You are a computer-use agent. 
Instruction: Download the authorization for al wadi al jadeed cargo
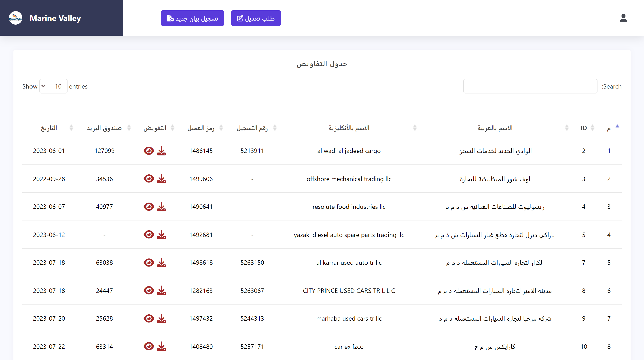[161, 150]
